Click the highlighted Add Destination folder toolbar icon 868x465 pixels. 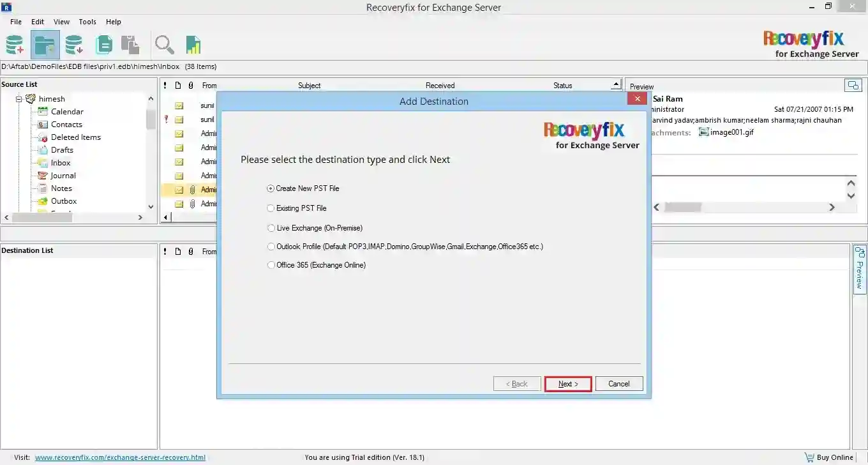pos(45,45)
